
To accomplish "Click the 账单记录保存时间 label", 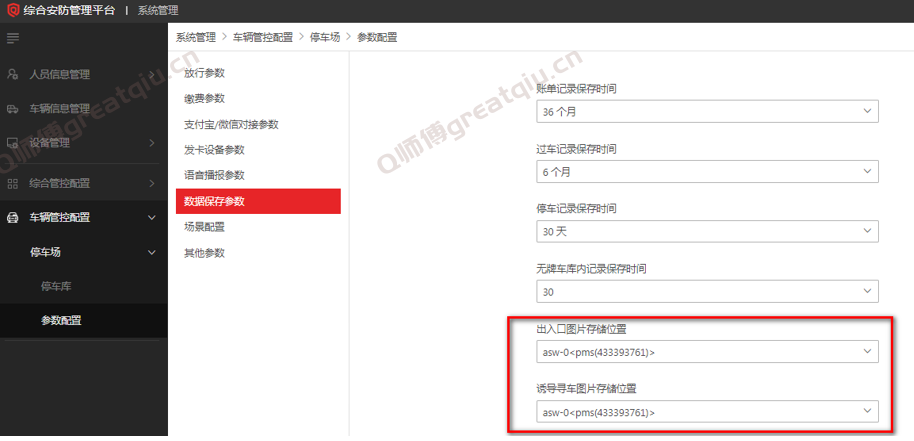I will pos(576,89).
